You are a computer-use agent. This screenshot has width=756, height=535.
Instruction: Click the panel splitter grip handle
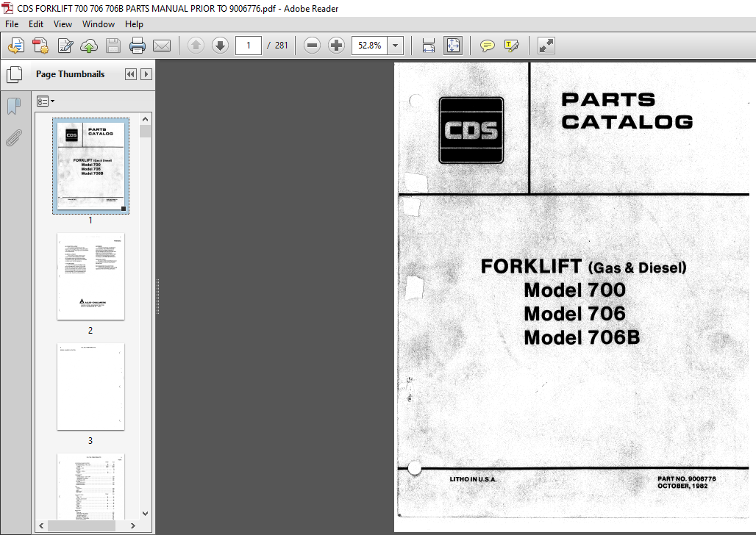[157, 296]
